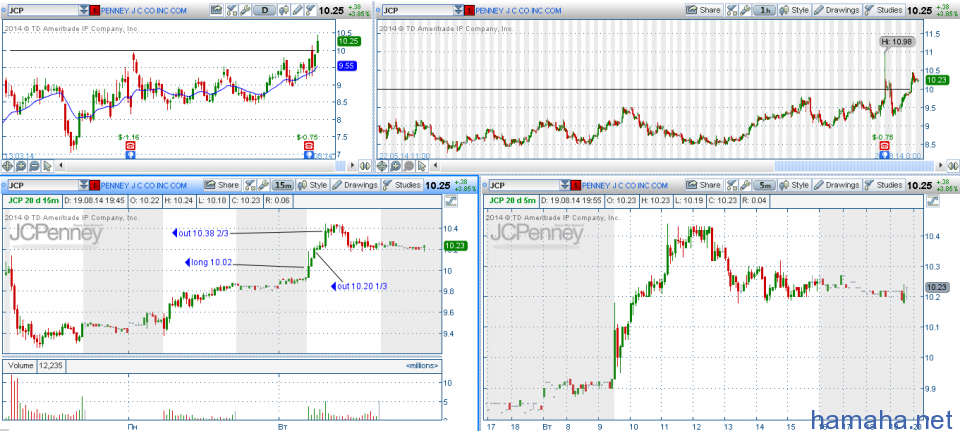Open wrench settings icon in 5m chart toolbar
Image resolution: width=960 pixels, height=431 pixels.
click(745, 185)
